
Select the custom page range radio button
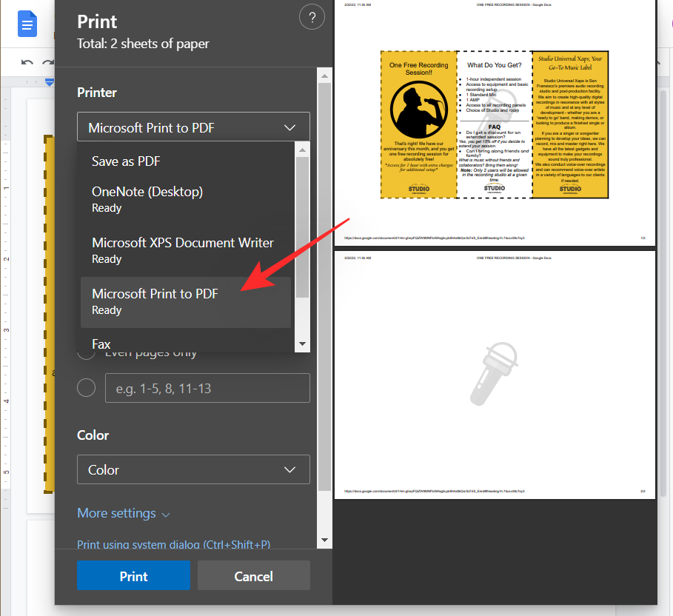pos(87,388)
